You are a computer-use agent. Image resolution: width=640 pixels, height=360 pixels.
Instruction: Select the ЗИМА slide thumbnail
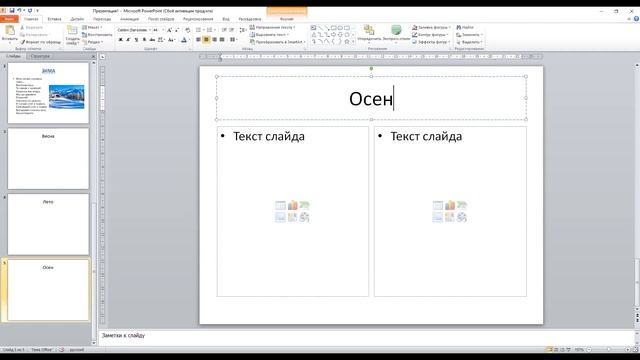pyautogui.click(x=48, y=93)
